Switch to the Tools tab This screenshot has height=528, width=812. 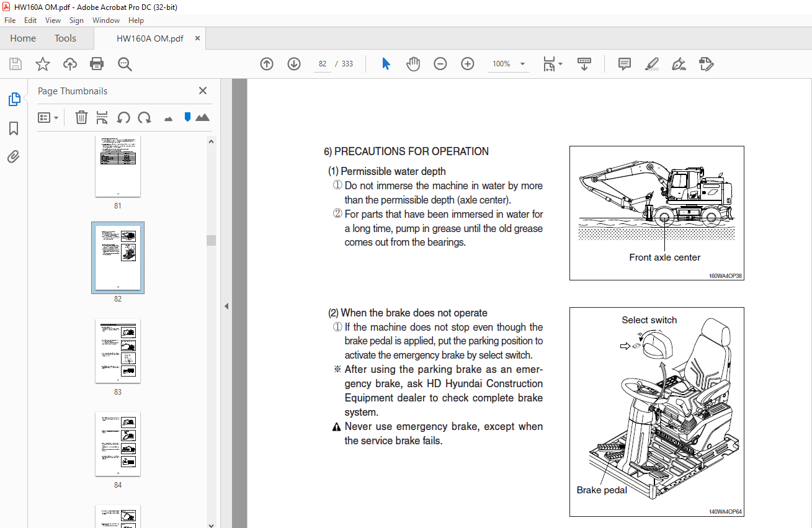point(65,38)
